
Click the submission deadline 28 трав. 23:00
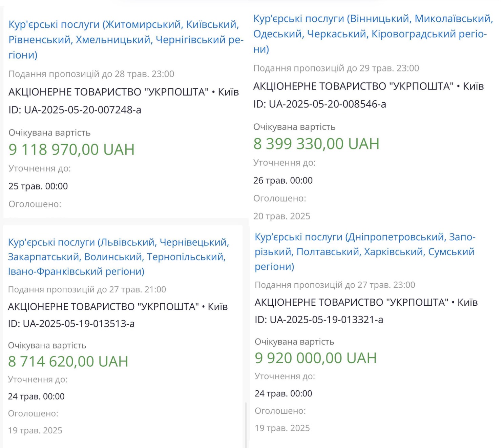coord(144,74)
